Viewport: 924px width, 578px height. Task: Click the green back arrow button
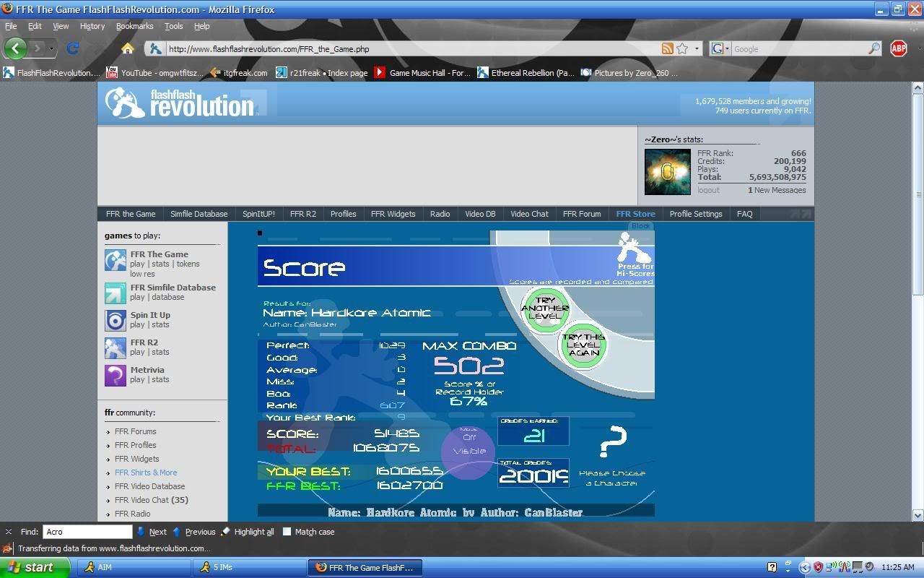pyautogui.click(x=16, y=48)
